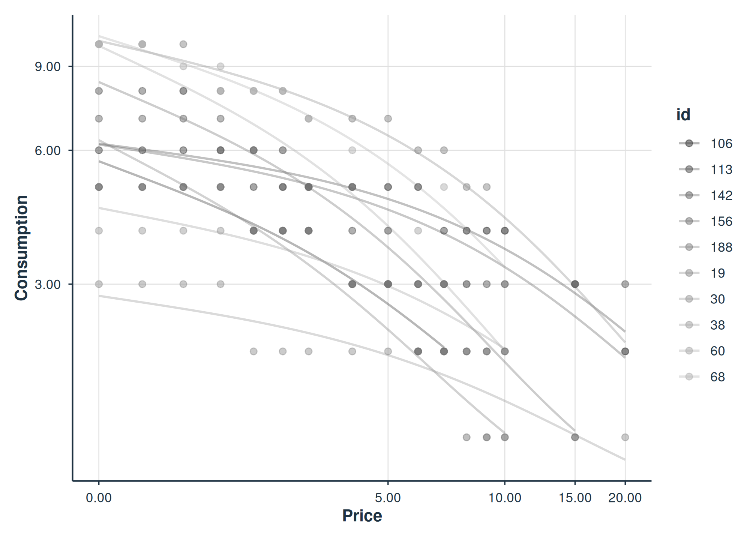Image resolution: width=756 pixels, height=540 pixels.
Task: Click the legend key marker for id 106
Action: pos(689,143)
